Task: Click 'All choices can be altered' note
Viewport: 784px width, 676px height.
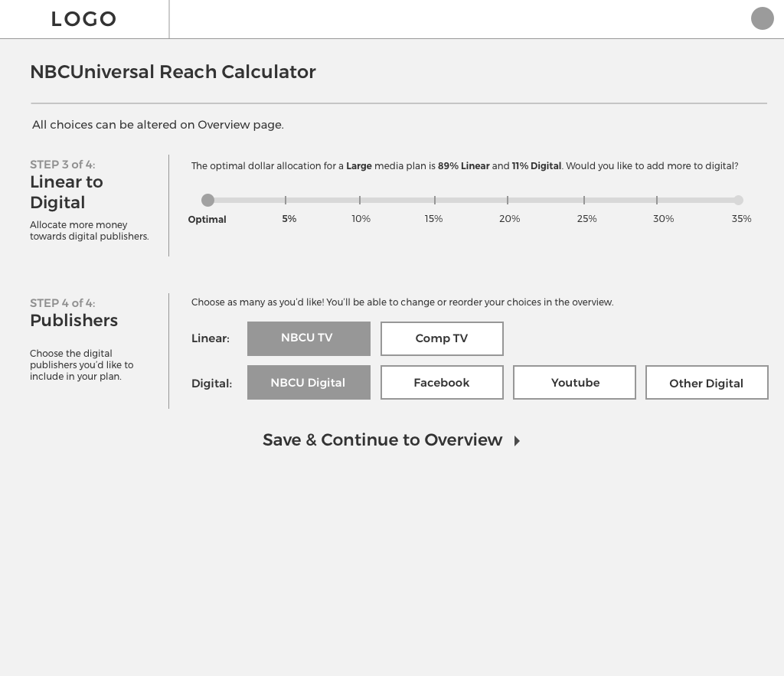Action: (158, 125)
